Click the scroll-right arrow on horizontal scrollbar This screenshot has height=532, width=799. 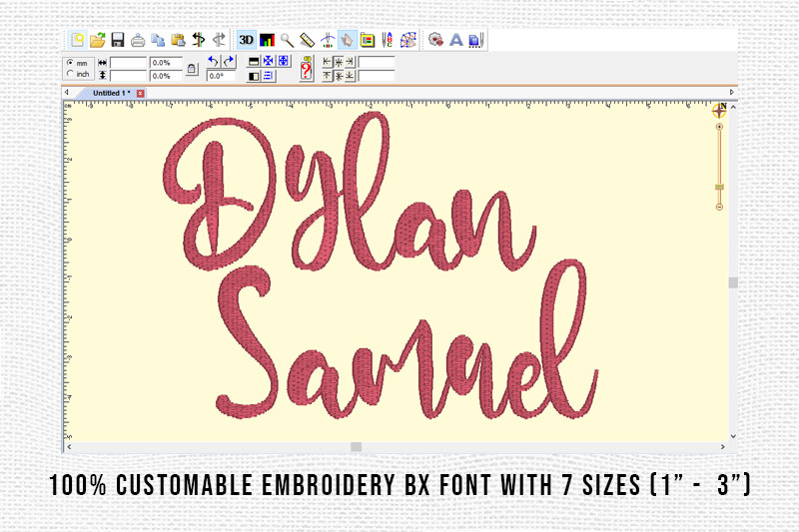pyautogui.click(x=722, y=446)
